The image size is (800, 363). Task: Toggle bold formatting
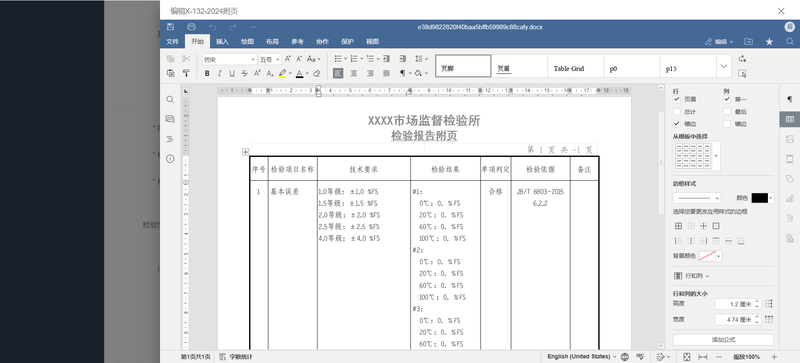tap(207, 74)
